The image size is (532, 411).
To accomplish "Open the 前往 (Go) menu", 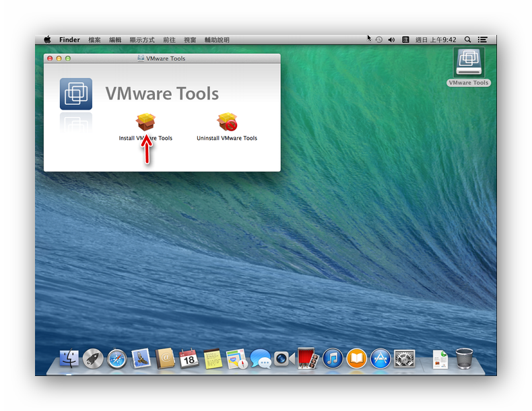I will click(169, 40).
